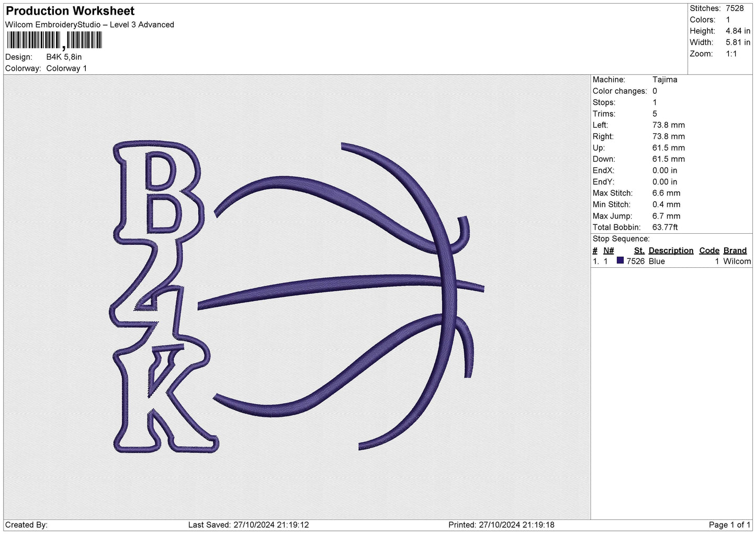Click the Machine value 'Tajima'

point(665,79)
